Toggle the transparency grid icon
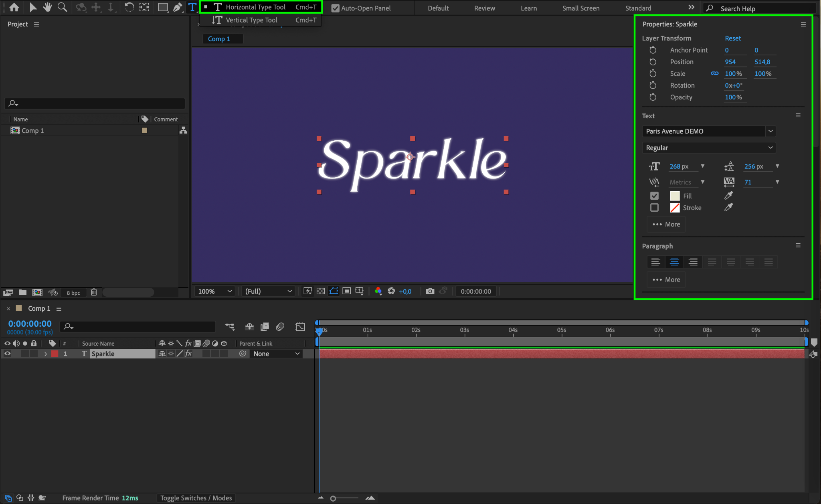Screen dimensions: 821x504 point(321,291)
